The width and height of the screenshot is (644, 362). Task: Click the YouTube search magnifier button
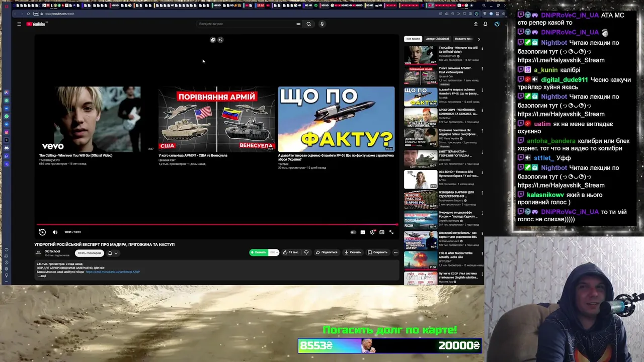pos(309,24)
